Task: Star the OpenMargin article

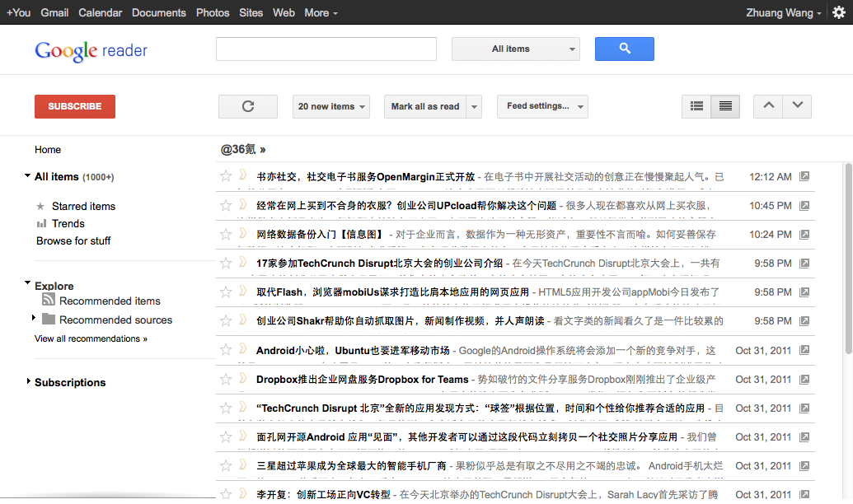Action: (226, 175)
